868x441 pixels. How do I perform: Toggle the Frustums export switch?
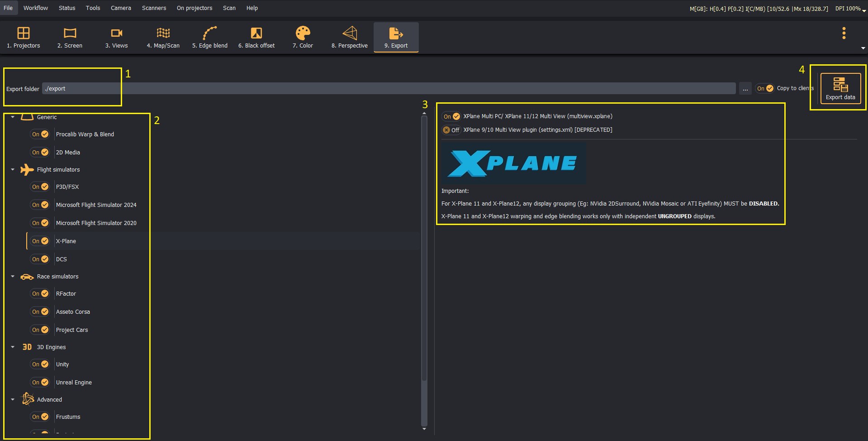point(40,417)
